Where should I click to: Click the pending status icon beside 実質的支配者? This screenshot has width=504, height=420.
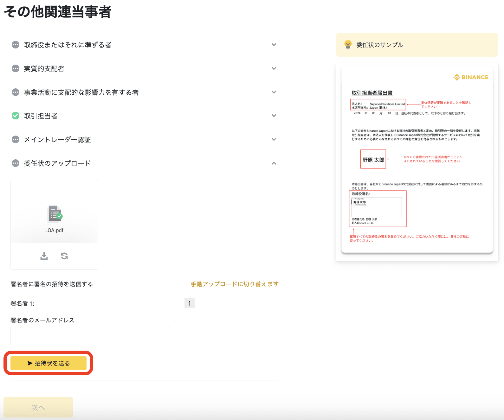coord(16,68)
